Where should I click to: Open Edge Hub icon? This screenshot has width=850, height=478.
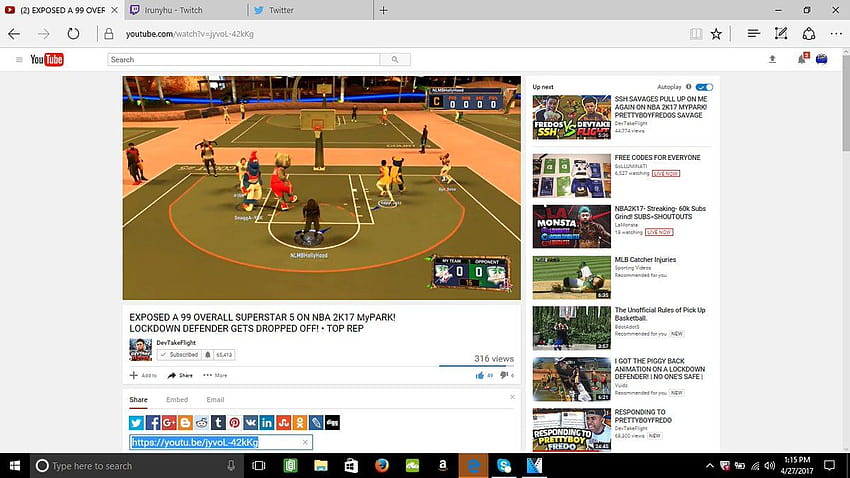pos(753,34)
